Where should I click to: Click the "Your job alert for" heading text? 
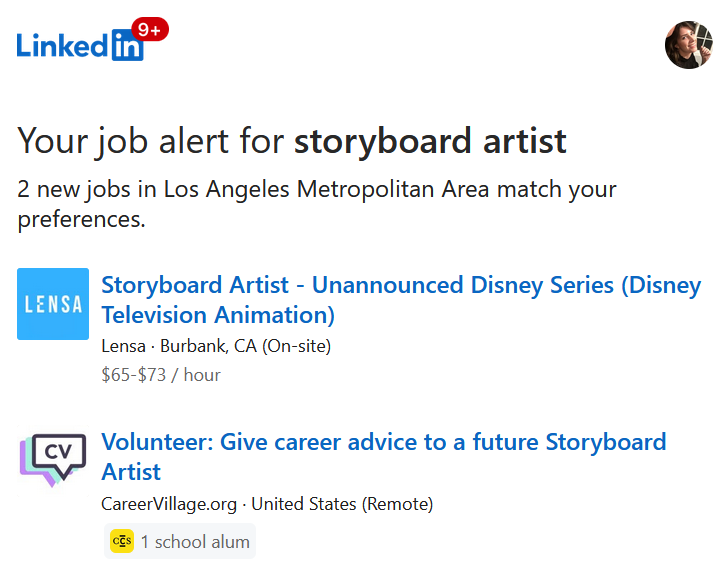pyautogui.click(x=152, y=140)
